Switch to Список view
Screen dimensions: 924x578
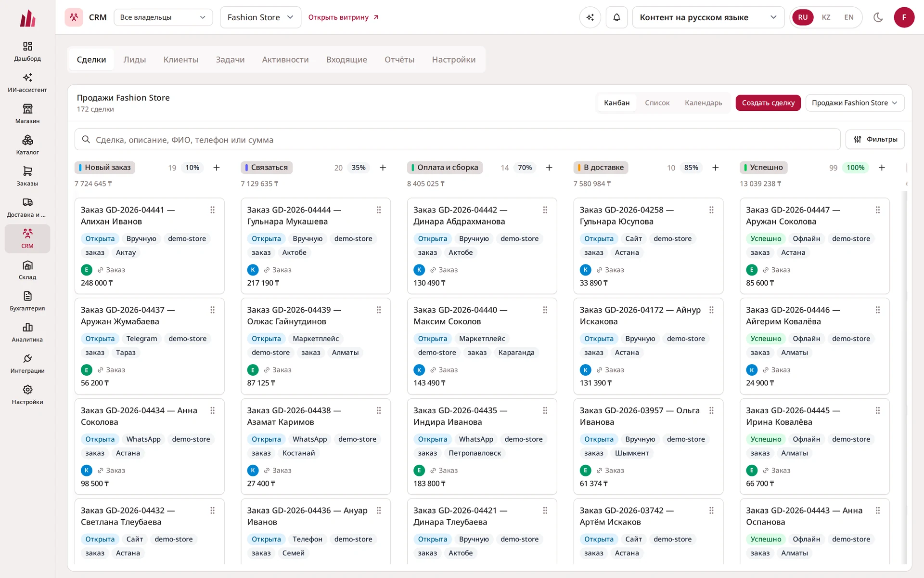657,103
